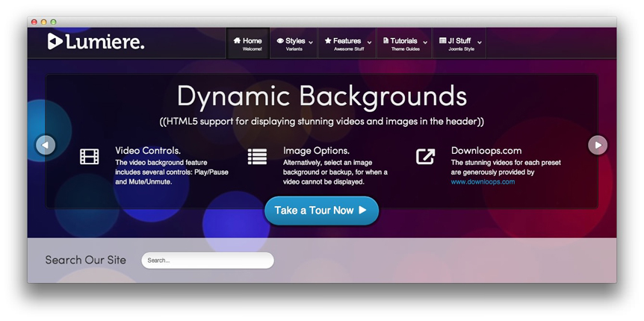Viewport: 644px width, 321px height.
Task: Go to previous slide with left arrow
Action: (46, 145)
